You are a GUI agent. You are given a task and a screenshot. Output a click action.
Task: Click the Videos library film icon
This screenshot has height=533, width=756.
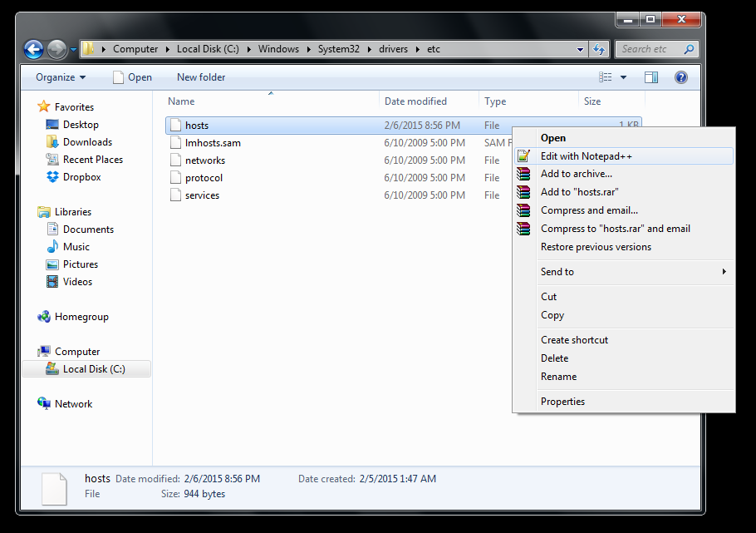(52, 281)
